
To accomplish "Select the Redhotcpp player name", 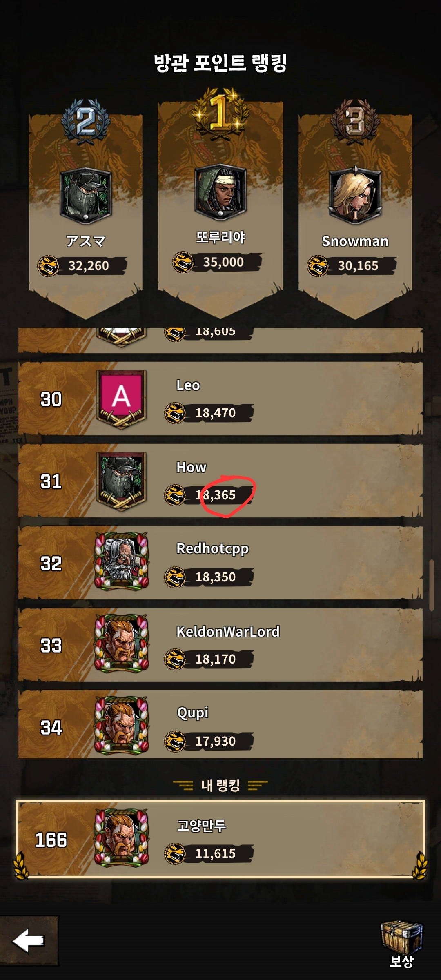I will [212, 549].
